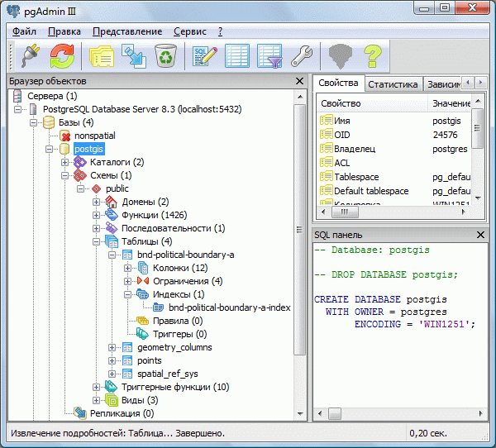Click the Значение column header
Image resolution: width=496 pixels, height=448 pixels.
(450, 103)
